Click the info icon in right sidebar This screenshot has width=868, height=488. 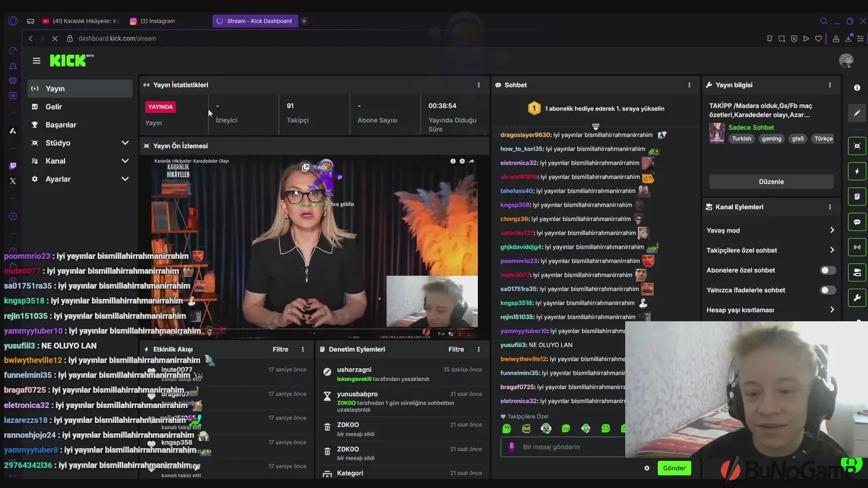click(857, 88)
